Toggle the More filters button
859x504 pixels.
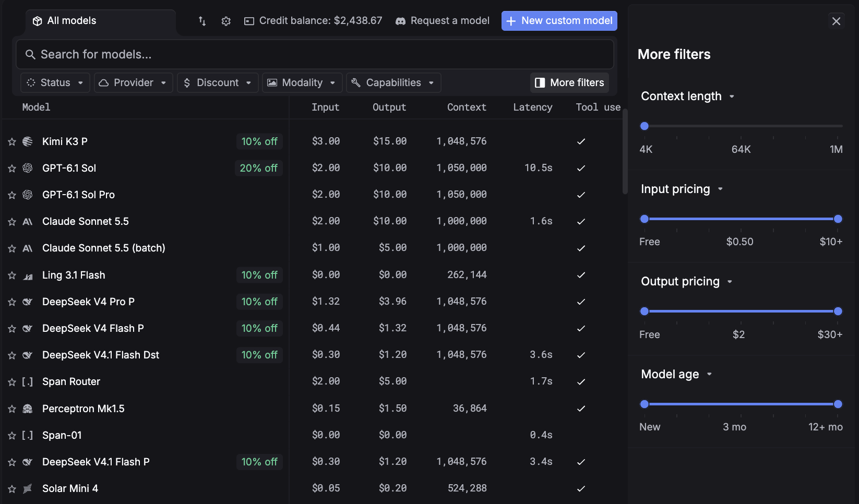coord(570,82)
